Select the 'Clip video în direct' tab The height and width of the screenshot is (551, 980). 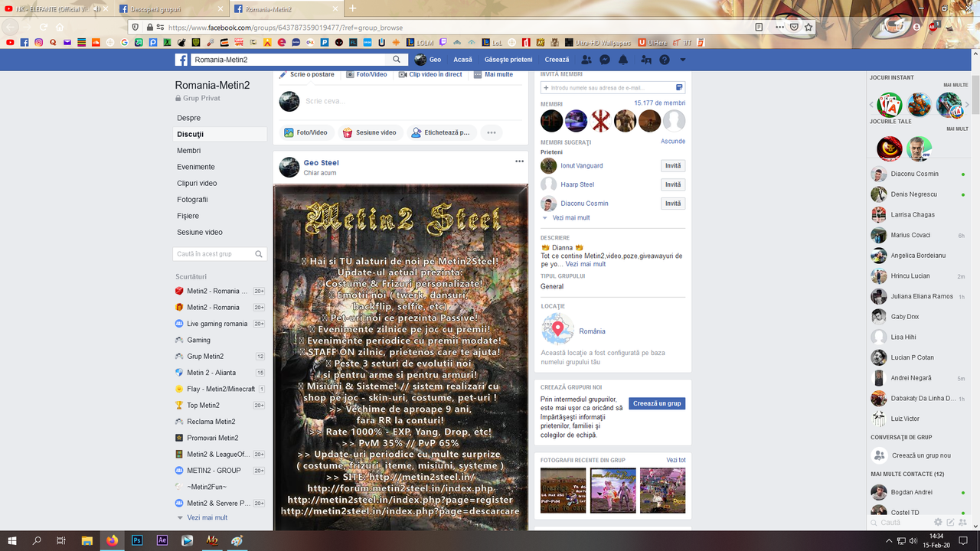[430, 74]
